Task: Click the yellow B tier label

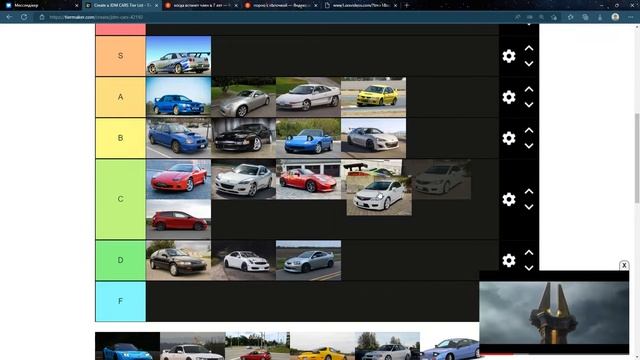Action: [x=120, y=138]
